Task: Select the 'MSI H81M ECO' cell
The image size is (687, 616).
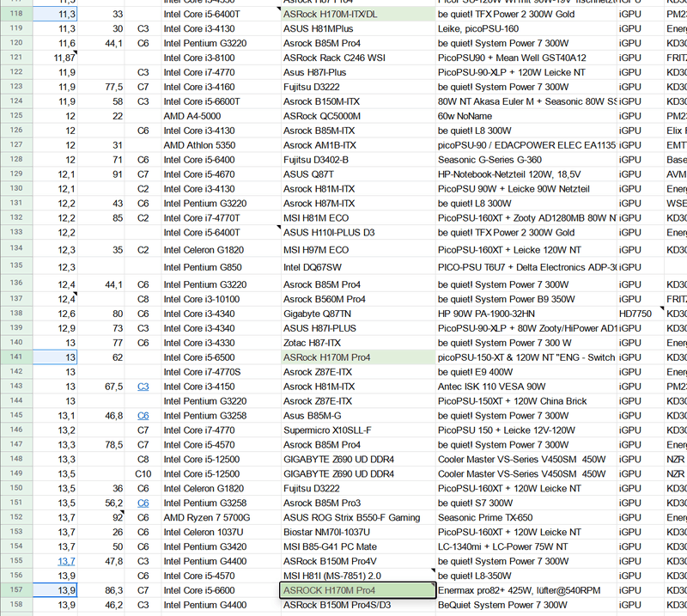Action: [358, 218]
